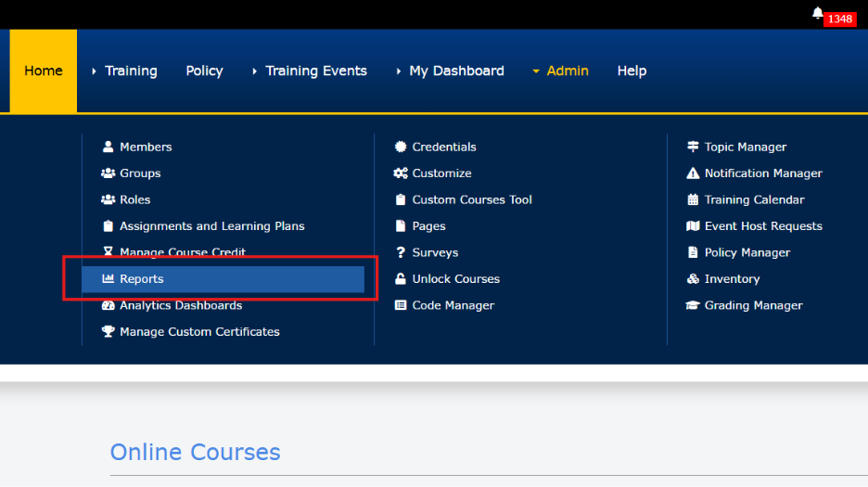Open the Grading Manager link
The width and height of the screenshot is (868, 487).
coord(753,305)
